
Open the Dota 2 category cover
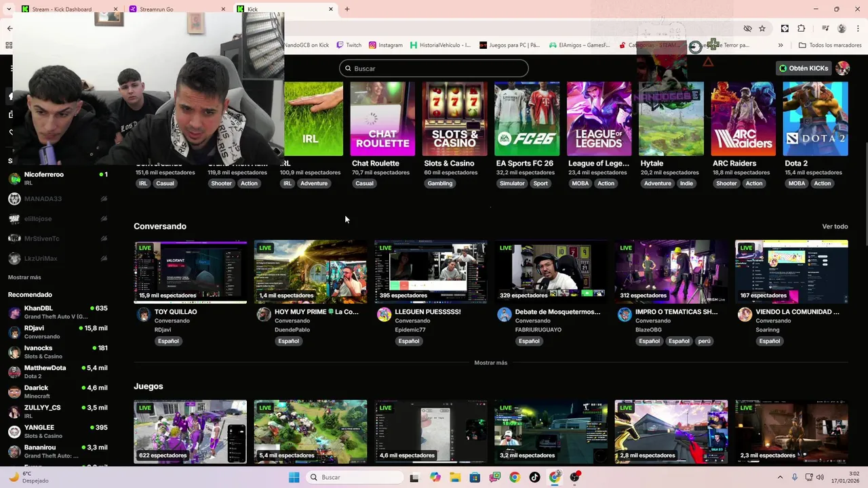click(815, 119)
